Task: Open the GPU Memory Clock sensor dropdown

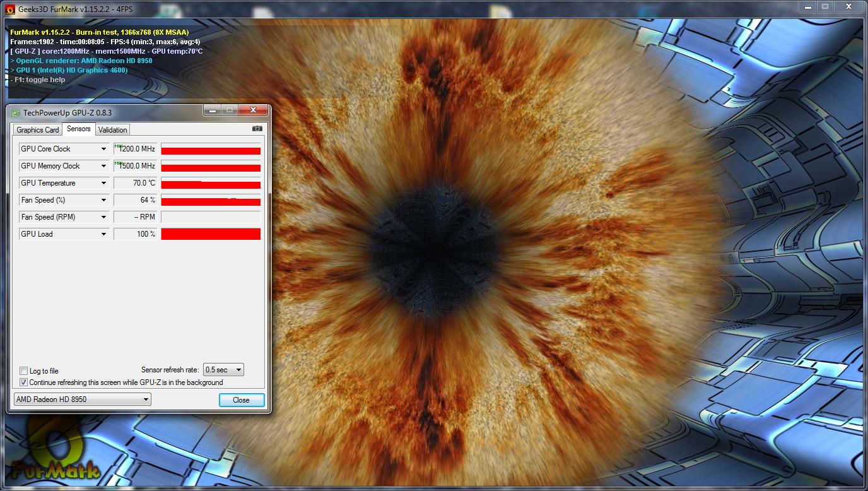Action: [104, 166]
